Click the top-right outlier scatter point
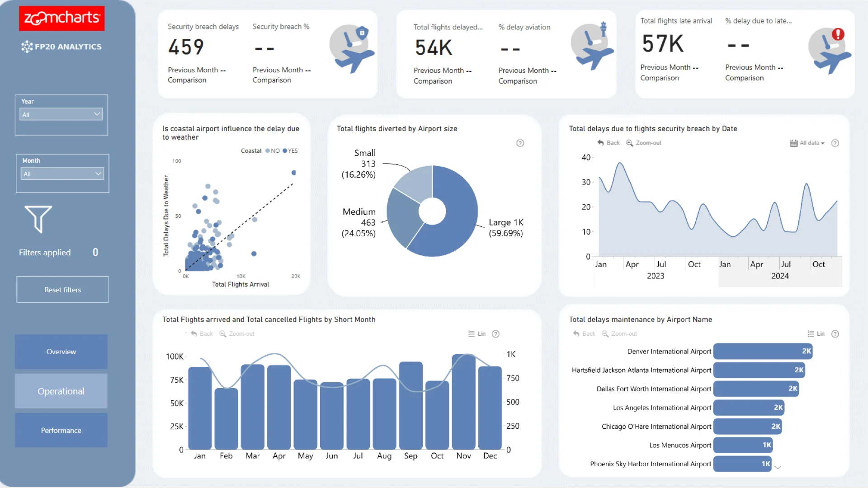Screen dimensions: 868x488 [x=294, y=173]
